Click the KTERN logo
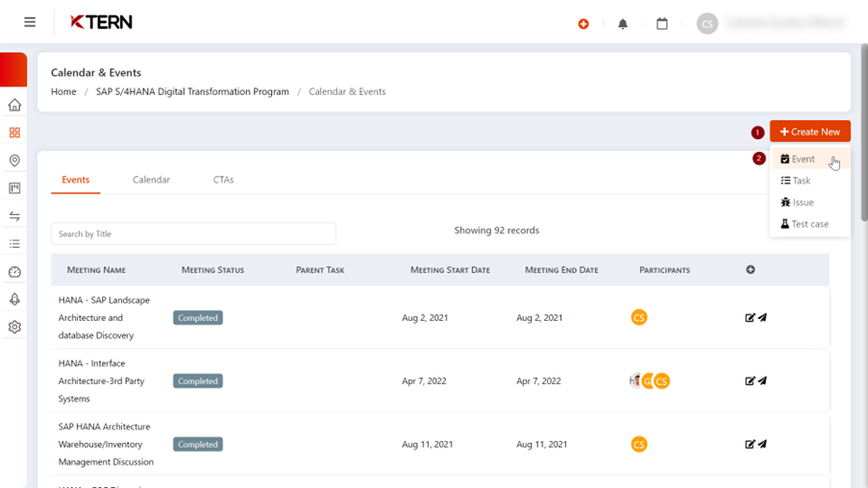The width and height of the screenshot is (868, 488). click(x=101, y=22)
